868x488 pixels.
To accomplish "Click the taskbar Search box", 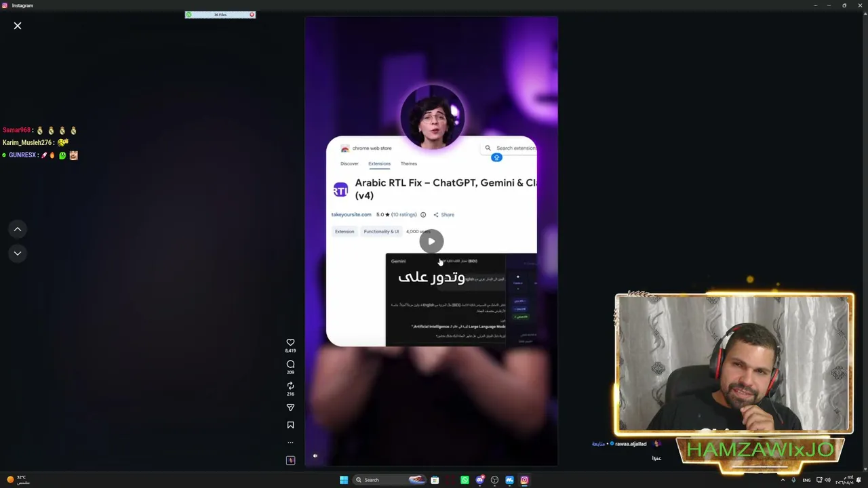I will pyautogui.click(x=391, y=480).
